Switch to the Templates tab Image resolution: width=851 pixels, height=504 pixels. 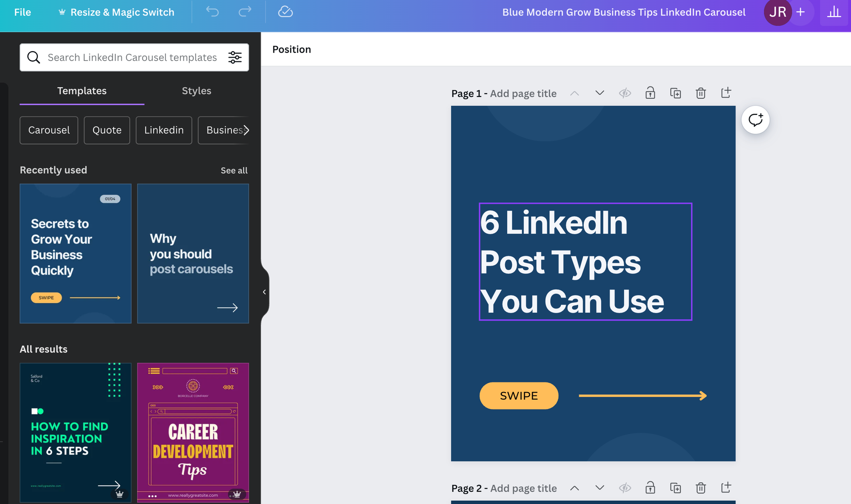click(82, 91)
